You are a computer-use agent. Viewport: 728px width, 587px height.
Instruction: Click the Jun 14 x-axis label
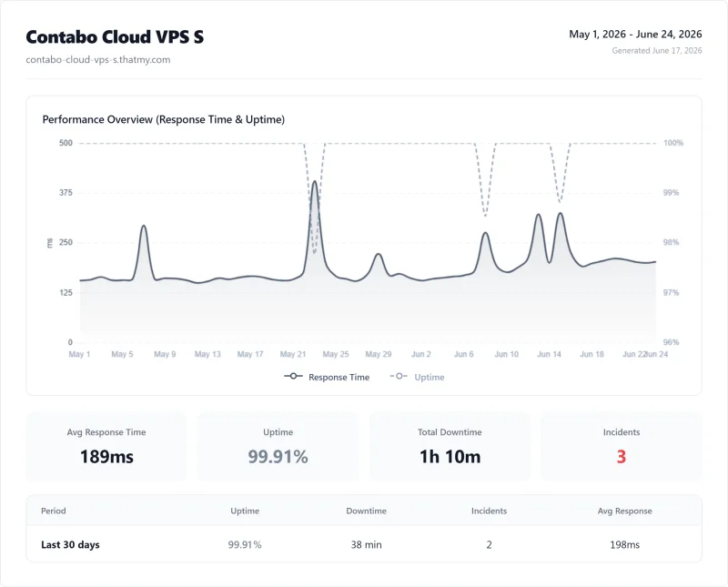coord(550,354)
